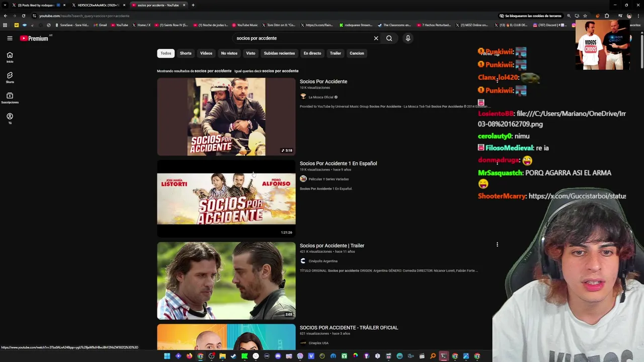Open File Explorer from the taskbar
Screen dimensions: 644x362
[x=222, y=356]
